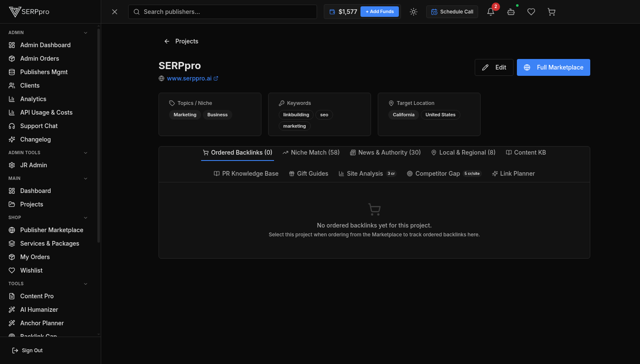The height and width of the screenshot is (364, 640).
Task: Collapse the SHOP section chevron
Action: 86,217
